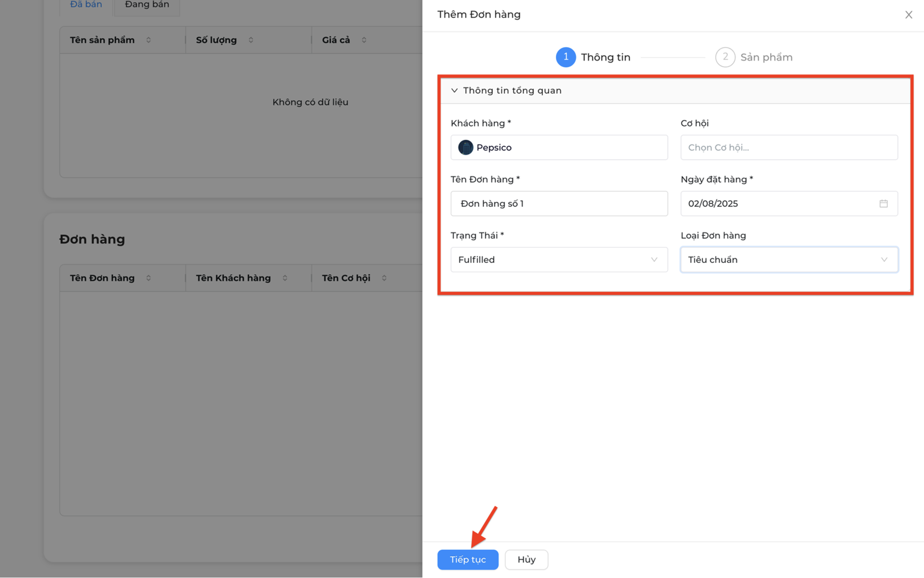Click the Tiêu chuẩn dropdown chevron arrow
The image size is (924, 578).
(884, 259)
